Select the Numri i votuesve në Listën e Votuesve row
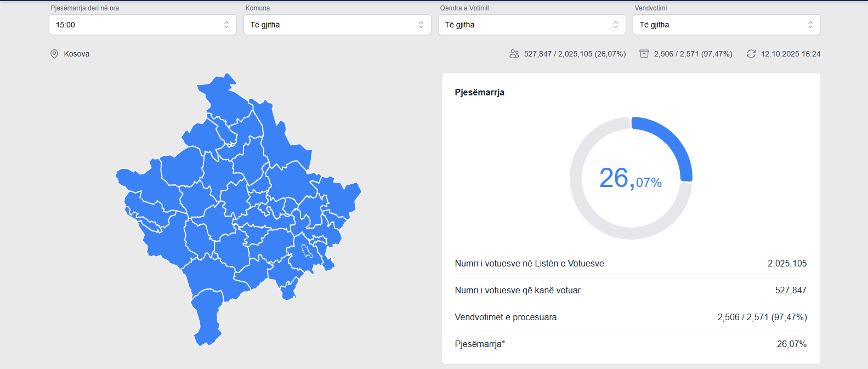This screenshot has height=369, width=868. (x=631, y=264)
